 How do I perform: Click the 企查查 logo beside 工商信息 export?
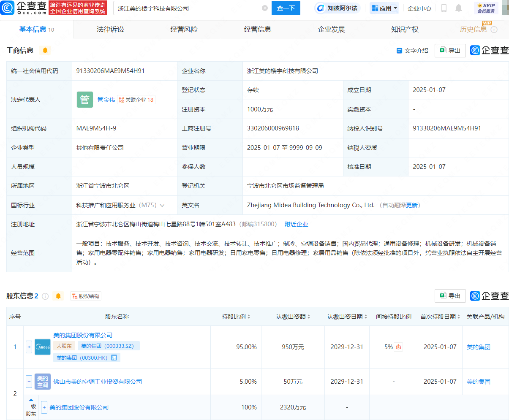coord(490,50)
